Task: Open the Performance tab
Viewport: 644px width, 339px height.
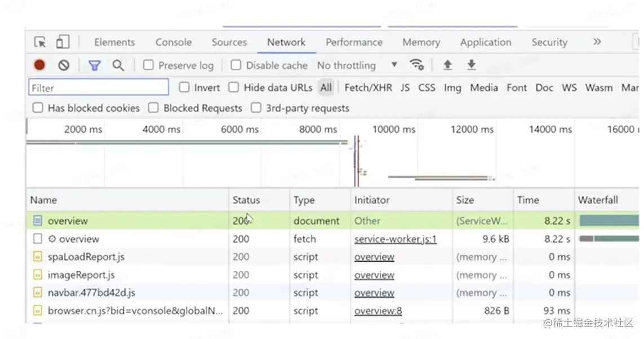Action: tap(354, 42)
